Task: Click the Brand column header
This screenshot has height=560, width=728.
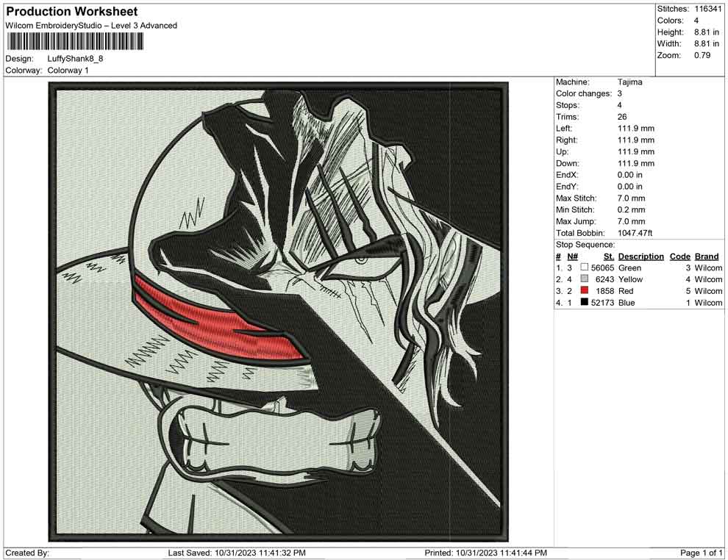Action: coord(707,256)
